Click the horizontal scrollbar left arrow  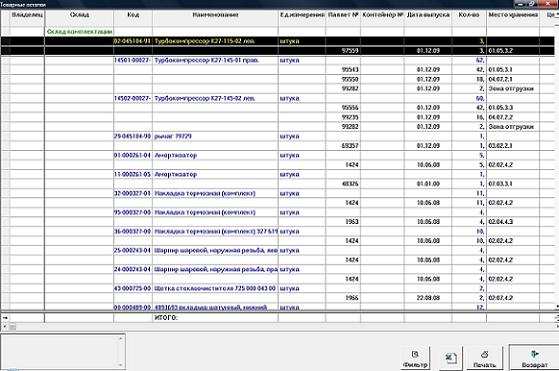point(4,326)
